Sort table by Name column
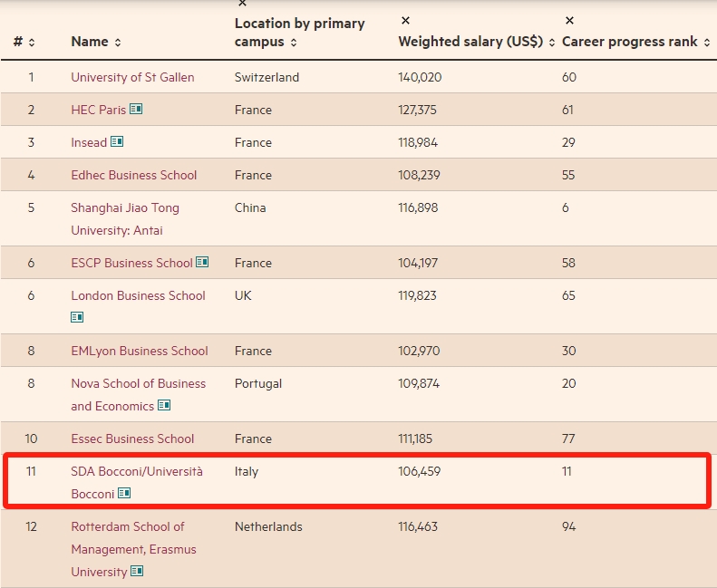The width and height of the screenshot is (717, 588). click(x=118, y=43)
